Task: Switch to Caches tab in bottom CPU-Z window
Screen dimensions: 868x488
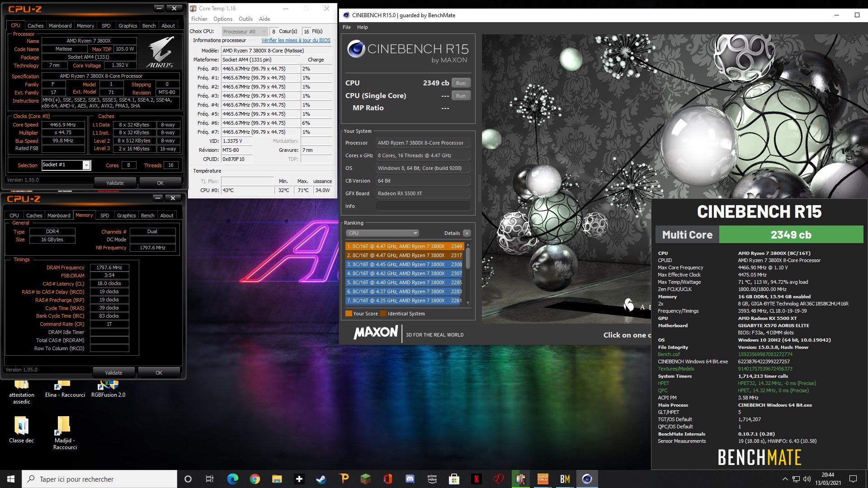Action: tap(34, 216)
